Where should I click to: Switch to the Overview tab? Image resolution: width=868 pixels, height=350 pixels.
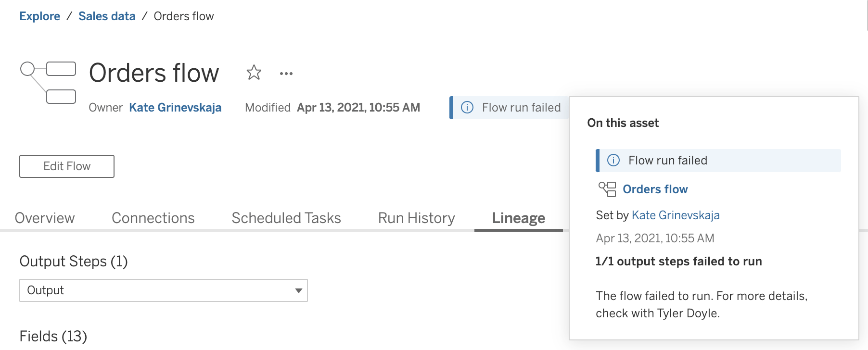(45, 218)
